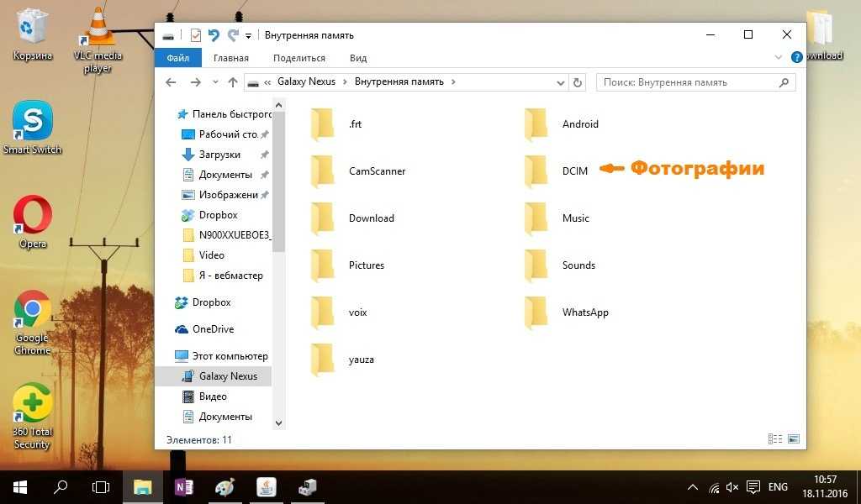
Task: Open the address bar history dropdown
Action: (x=561, y=82)
